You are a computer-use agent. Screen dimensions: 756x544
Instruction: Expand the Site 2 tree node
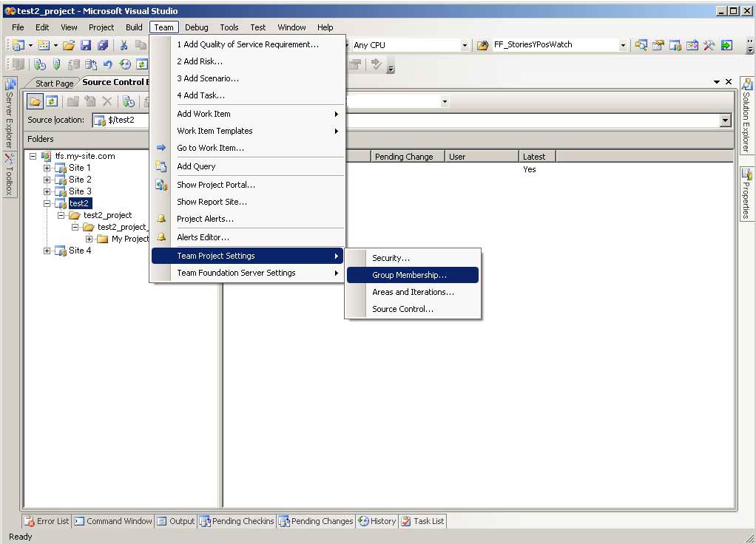point(47,180)
